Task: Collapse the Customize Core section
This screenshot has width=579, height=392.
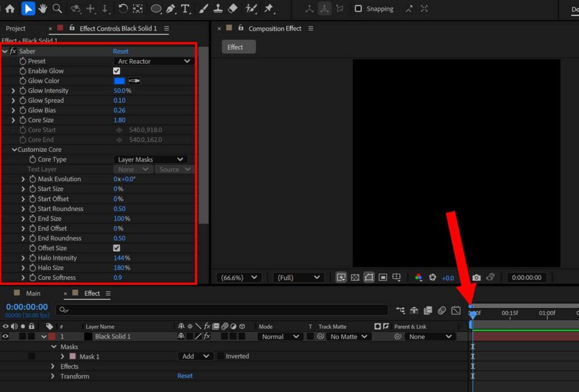Action: point(14,149)
